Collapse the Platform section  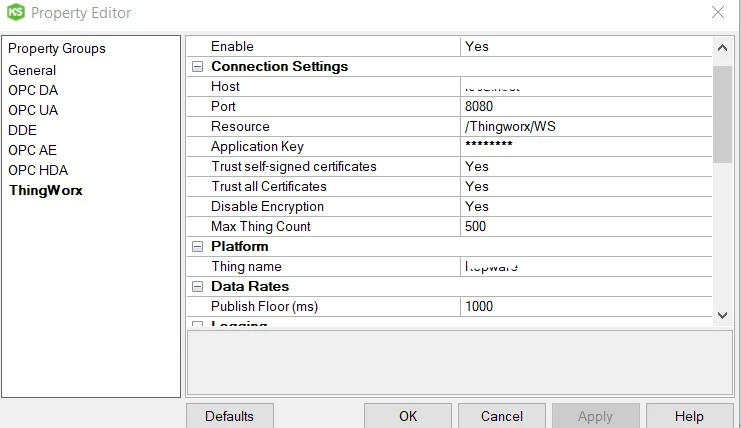tap(198, 247)
